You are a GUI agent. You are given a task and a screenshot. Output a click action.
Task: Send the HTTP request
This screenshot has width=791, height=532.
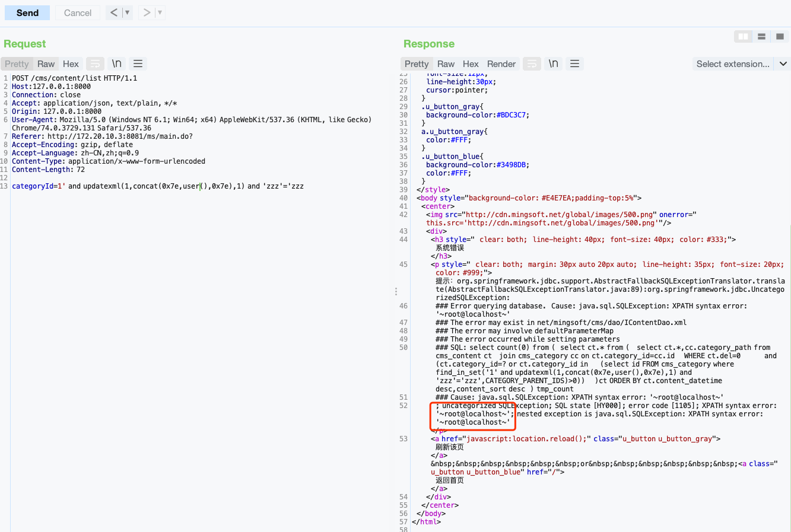point(27,12)
